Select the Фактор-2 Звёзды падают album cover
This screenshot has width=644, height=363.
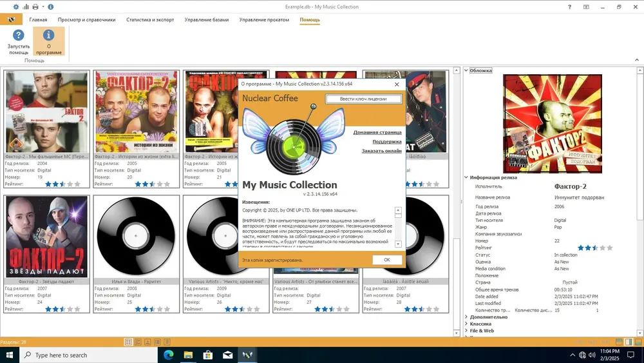[x=46, y=237]
